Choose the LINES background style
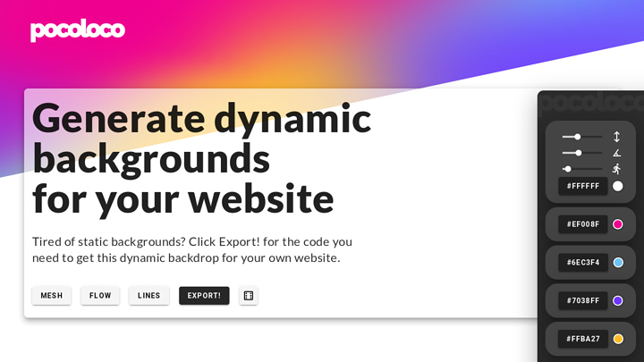The width and height of the screenshot is (644, 362). click(x=149, y=296)
